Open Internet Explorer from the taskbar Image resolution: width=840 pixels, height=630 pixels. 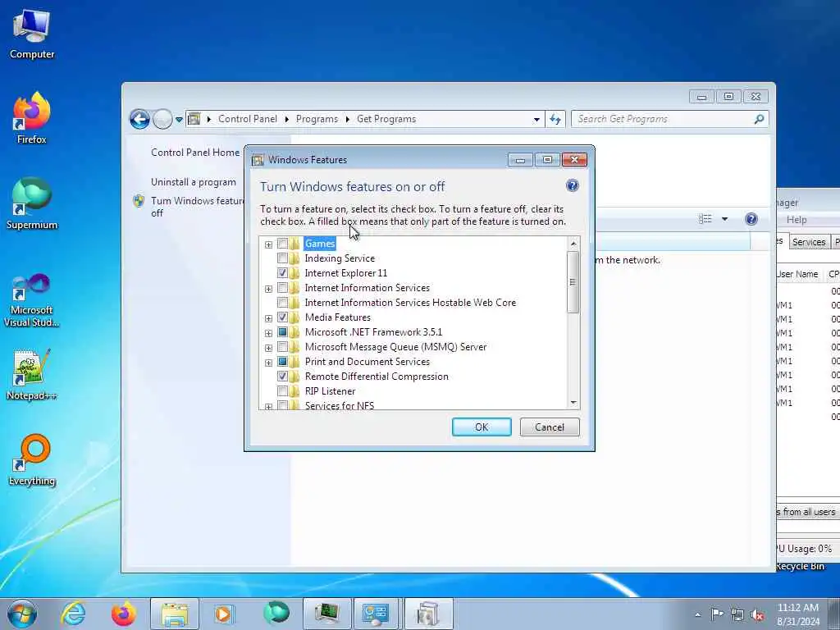[x=73, y=614]
